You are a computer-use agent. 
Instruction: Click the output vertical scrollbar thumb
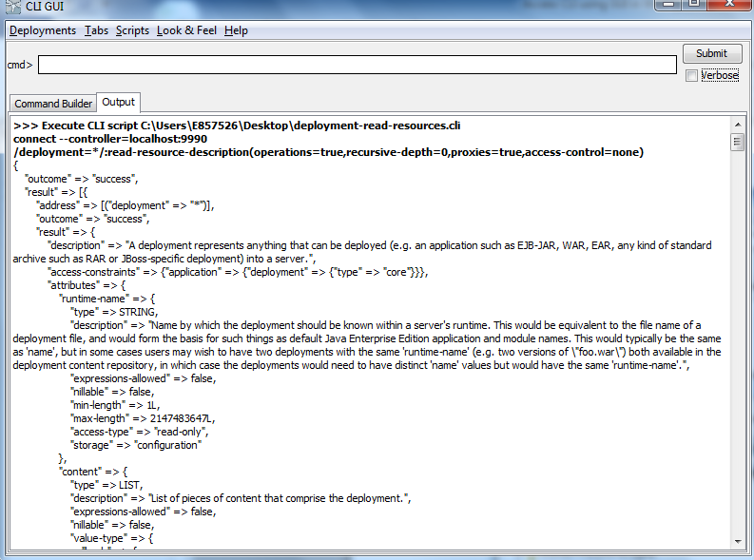coord(737,142)
